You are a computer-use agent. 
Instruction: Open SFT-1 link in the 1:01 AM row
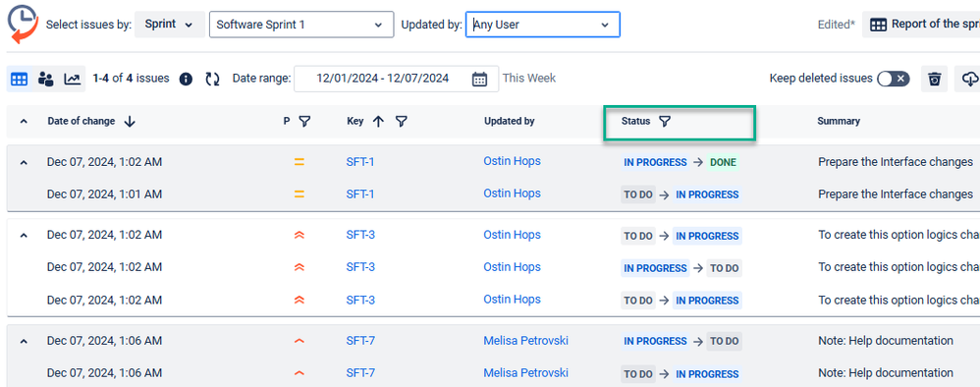pos(360,194)
